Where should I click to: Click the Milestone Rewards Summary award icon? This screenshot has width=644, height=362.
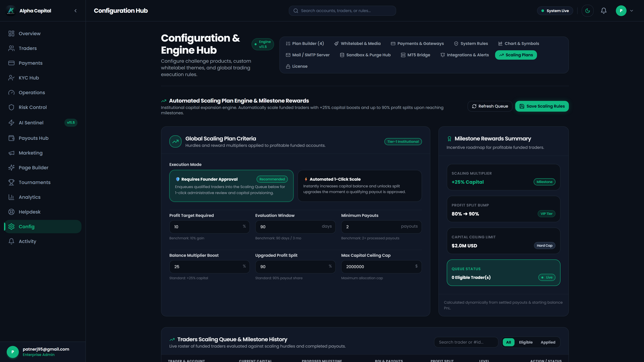coord(449,139)
